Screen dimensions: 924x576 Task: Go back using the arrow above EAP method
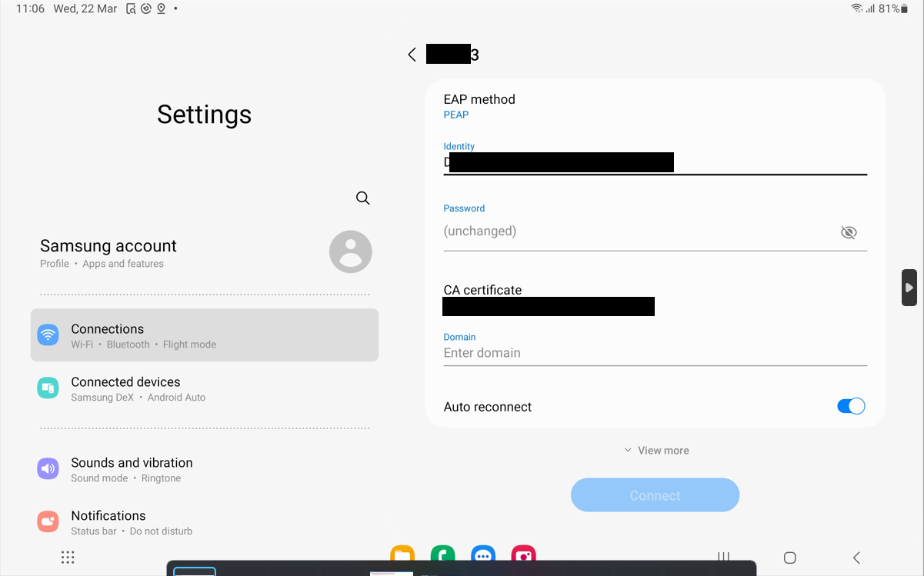pos(412,54)
